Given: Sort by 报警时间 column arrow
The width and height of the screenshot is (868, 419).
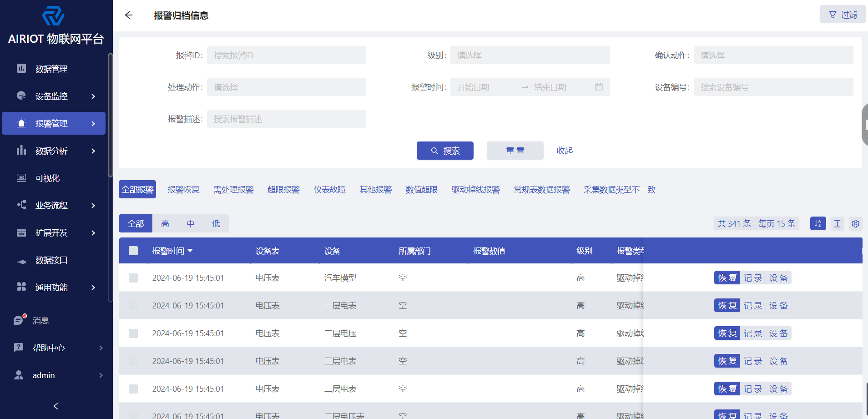Looking at the screenshot, I should click(x=190, y=251).
